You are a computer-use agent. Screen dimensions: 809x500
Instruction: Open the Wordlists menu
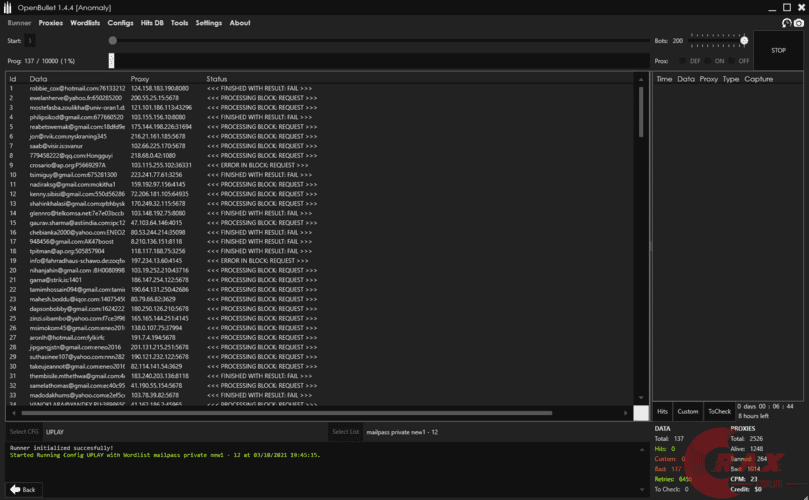pyautogui.click(x=84, y=22)
